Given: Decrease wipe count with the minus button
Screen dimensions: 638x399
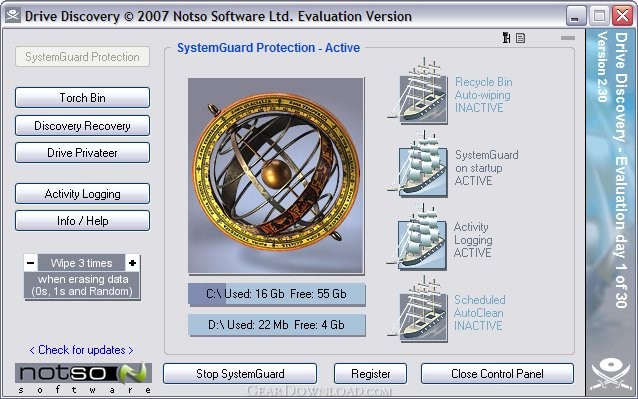Looking at the screenshot, I should click(x=31, y=263).
